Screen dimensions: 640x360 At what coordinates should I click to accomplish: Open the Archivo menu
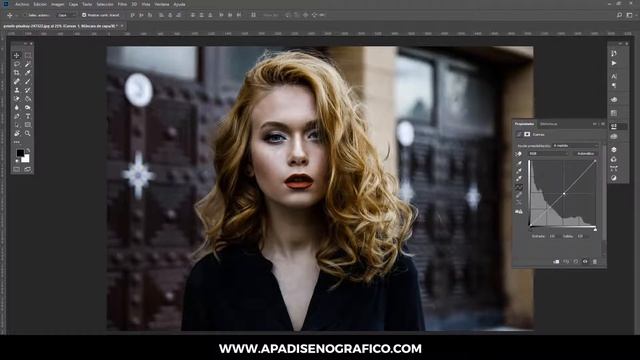pyautogui.click(x=22, y=4)
